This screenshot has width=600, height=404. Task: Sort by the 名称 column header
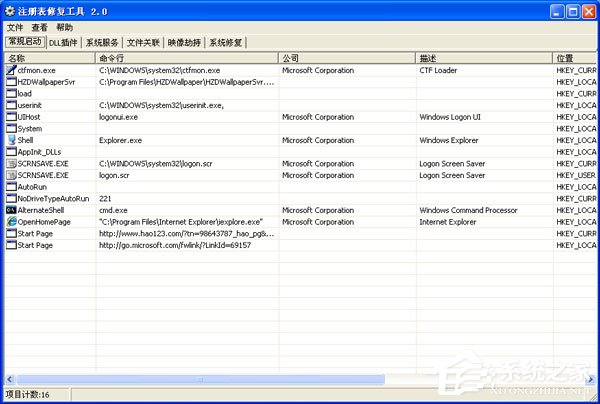coord(50,58)
